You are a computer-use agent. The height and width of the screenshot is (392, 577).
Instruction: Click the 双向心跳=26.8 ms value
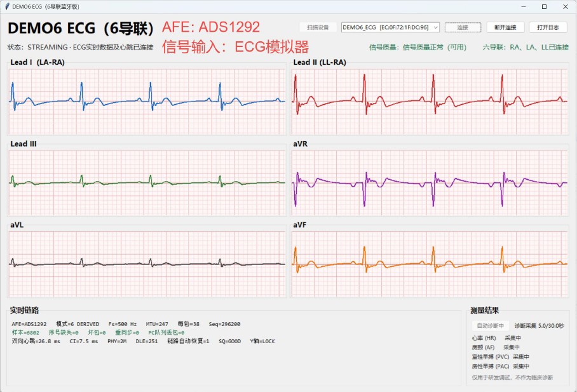tap(36, 341)
